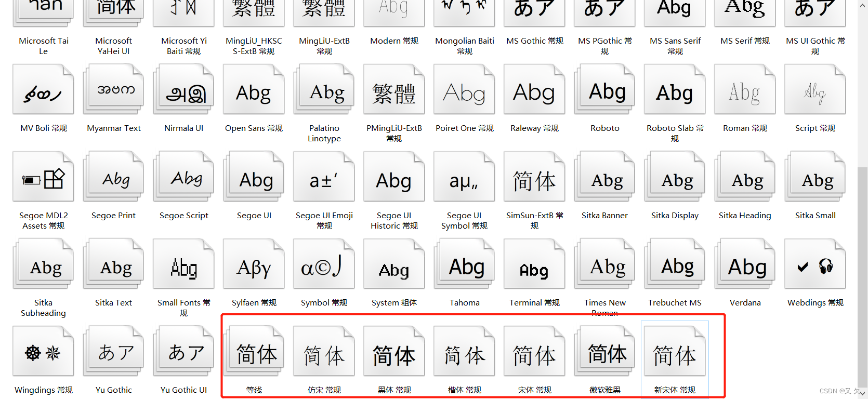
Task: Click the MS PGothic label
Action: point(604,46)
